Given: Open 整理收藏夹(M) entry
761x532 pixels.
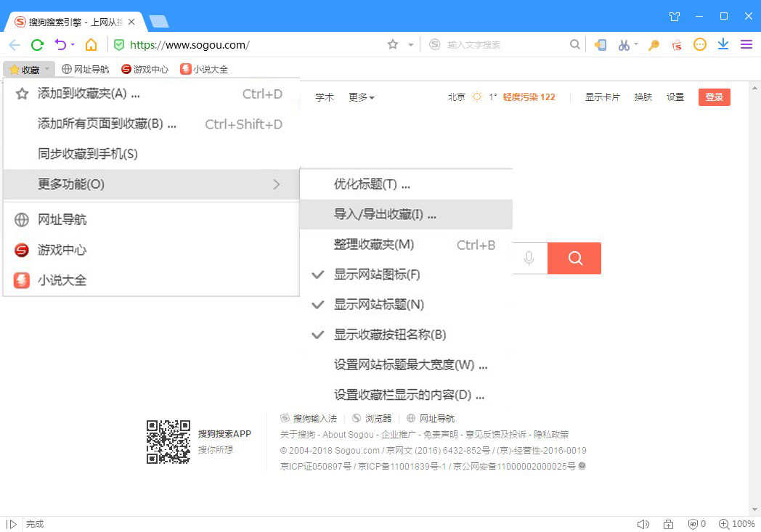Looking at the screenshot, I should (x=406, y=245).
